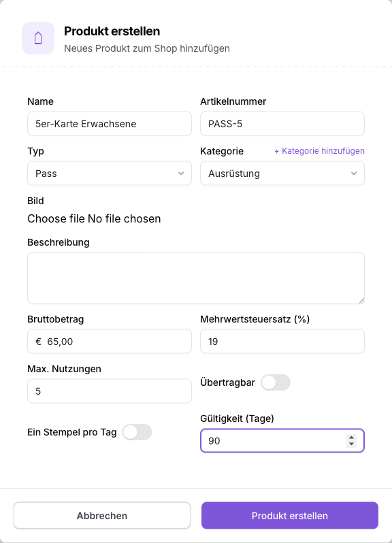Click inside the Beschreibung text area
The image size is (392, 543).
pos(196,278)
